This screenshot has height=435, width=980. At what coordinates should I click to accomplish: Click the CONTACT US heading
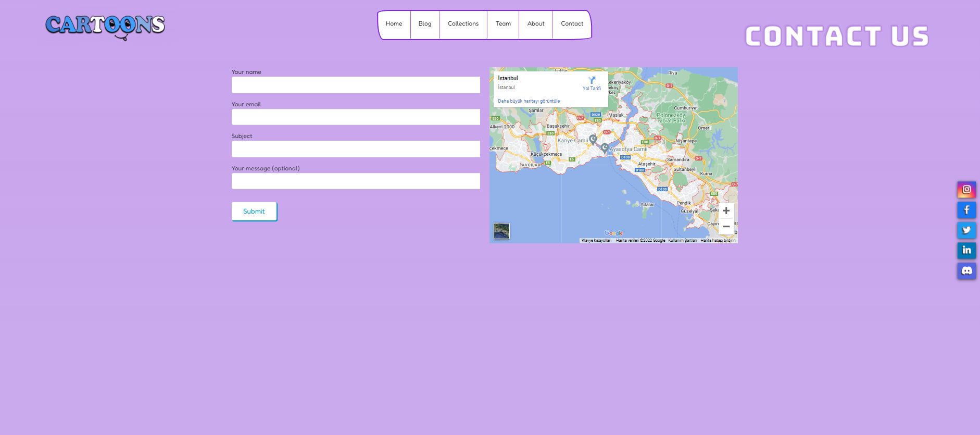pyautogui.click(x=837, y=36)
